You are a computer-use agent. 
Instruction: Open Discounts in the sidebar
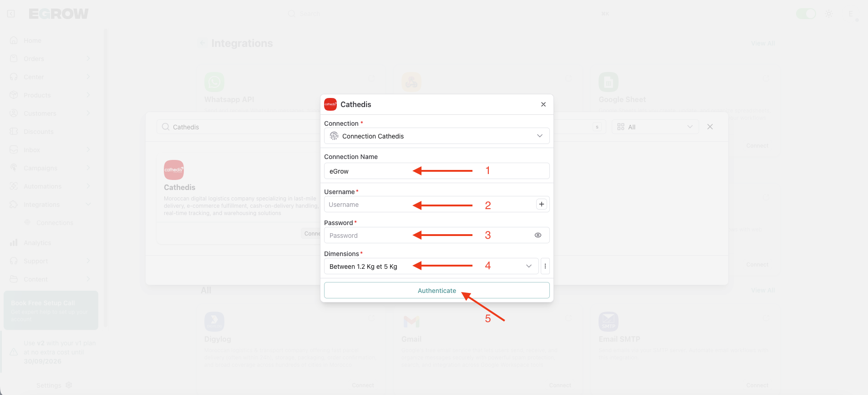click(x=38, y=132)
